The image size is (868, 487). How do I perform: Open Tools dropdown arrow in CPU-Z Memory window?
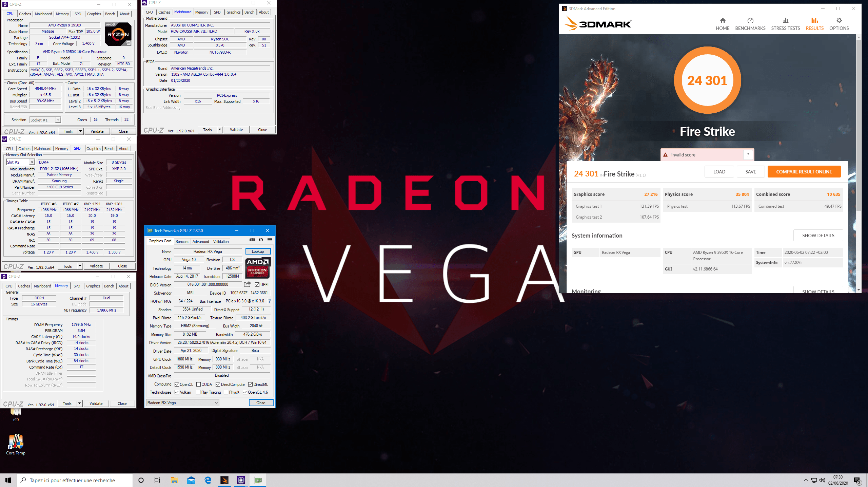pos(79,404)
